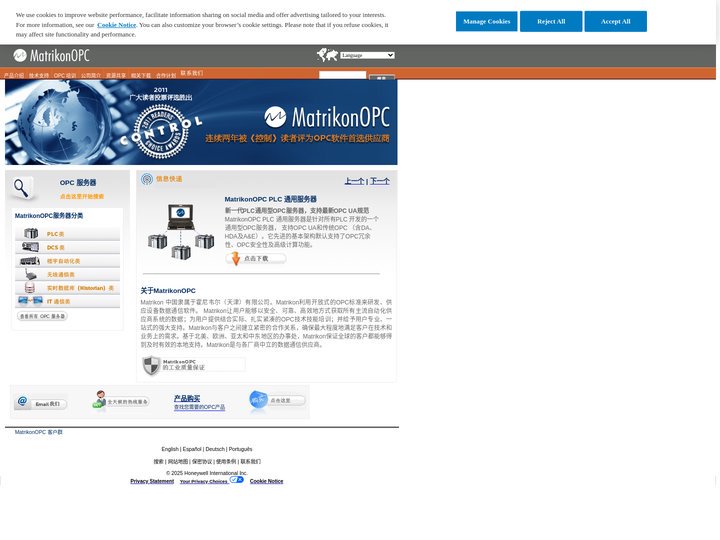Click the IT communication monitors icon
720x540 pixels.
click(x=30, y=301)
